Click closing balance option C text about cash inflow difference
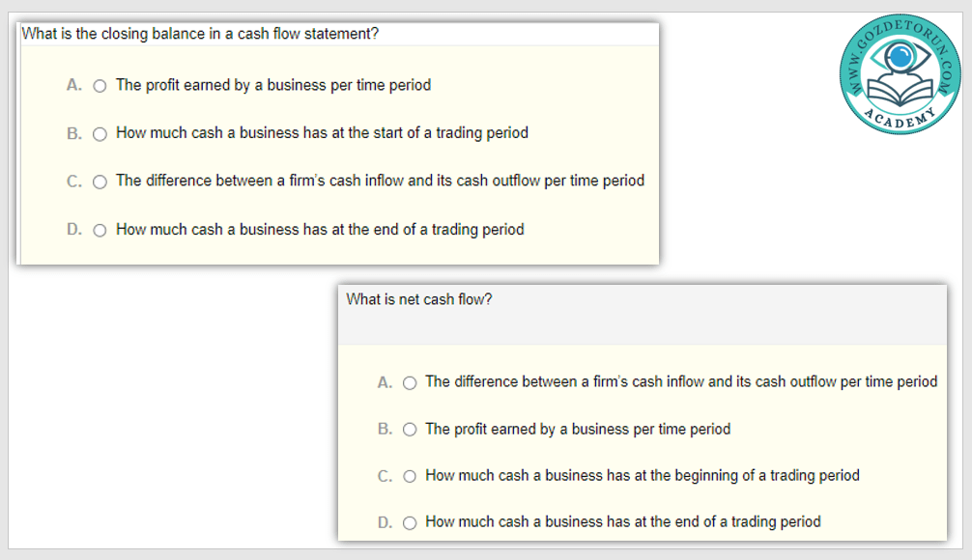 point(380,181)
